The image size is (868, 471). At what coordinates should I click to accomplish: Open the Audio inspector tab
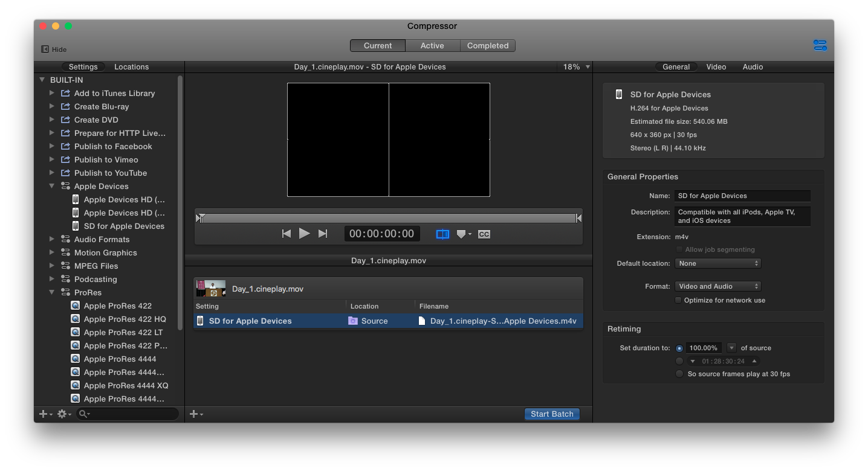(753, 67)
